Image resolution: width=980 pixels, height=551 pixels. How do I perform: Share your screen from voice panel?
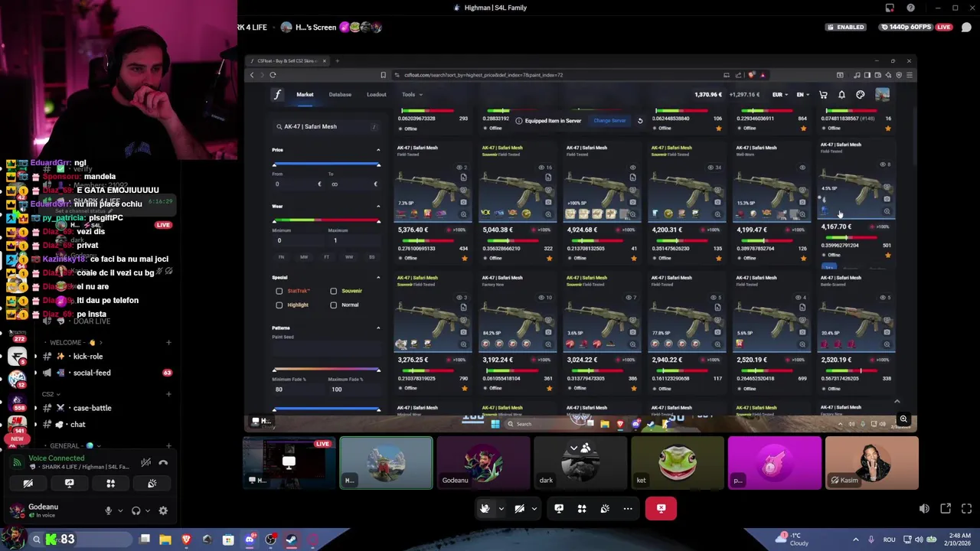coord(69,484)
